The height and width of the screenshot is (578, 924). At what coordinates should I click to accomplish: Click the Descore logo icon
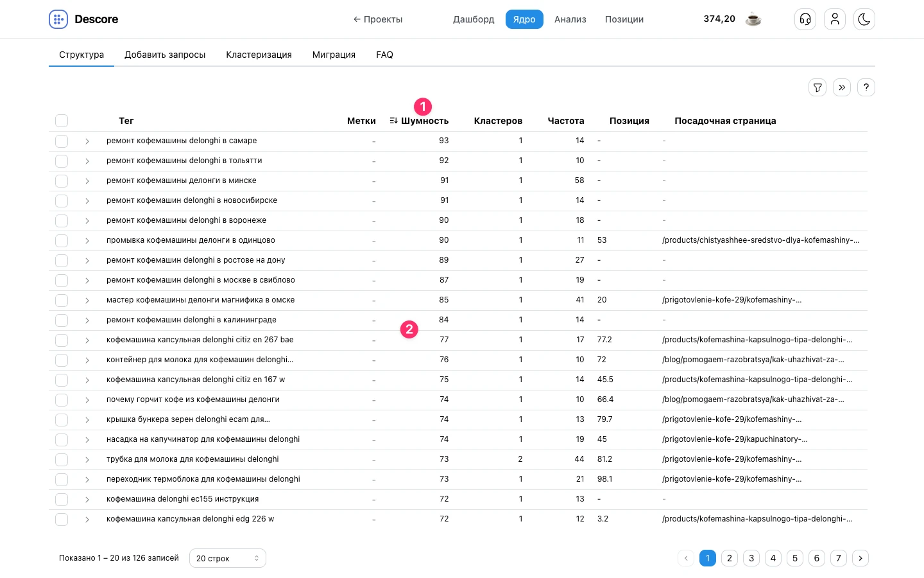coord(58,19)
